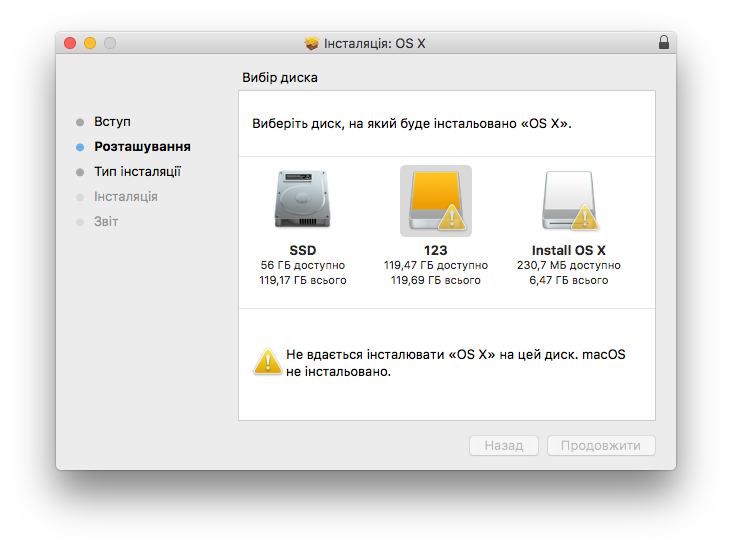This screenshot has height=550, width=732.
Task: Click the '119,47 ГБ доступно' text
Action: (x=436, y=265)
